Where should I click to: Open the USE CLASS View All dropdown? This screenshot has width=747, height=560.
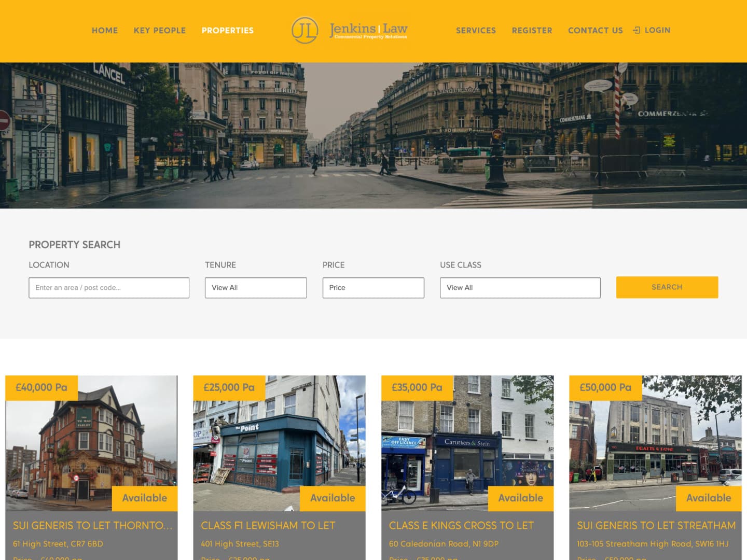tap(519, 287)
